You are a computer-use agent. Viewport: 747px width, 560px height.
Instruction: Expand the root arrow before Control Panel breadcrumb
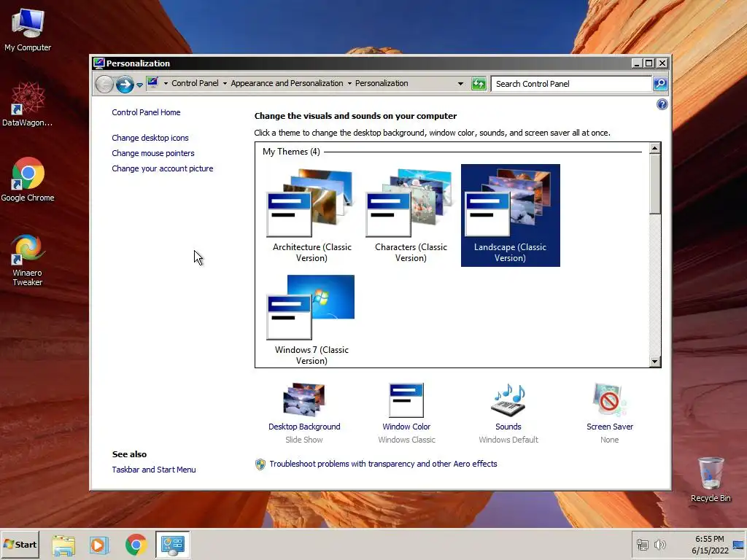(x=166, y=83)
